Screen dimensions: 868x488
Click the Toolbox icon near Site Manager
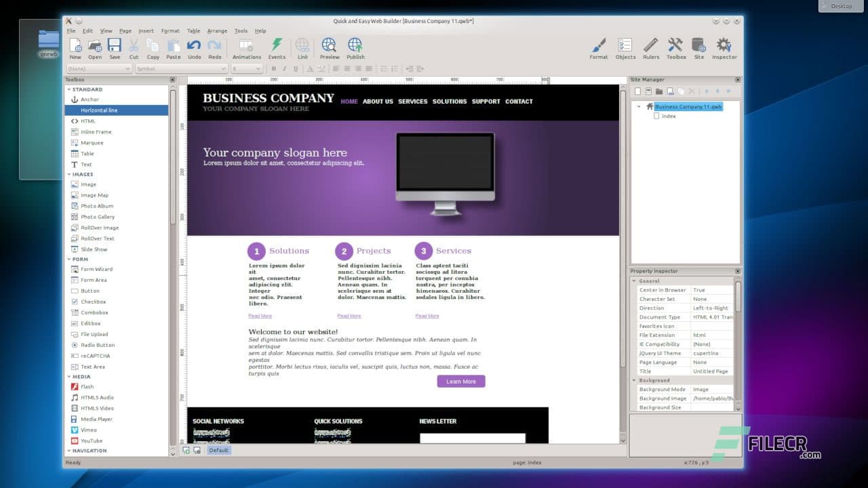click(675, 46)
